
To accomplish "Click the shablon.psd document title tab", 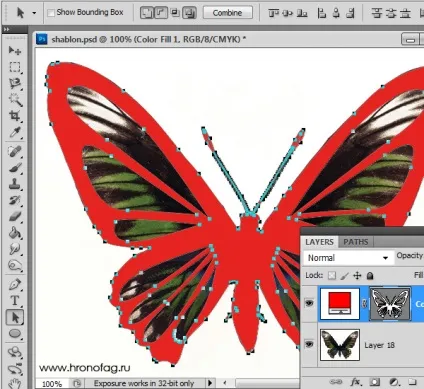I will pos(148,39).
